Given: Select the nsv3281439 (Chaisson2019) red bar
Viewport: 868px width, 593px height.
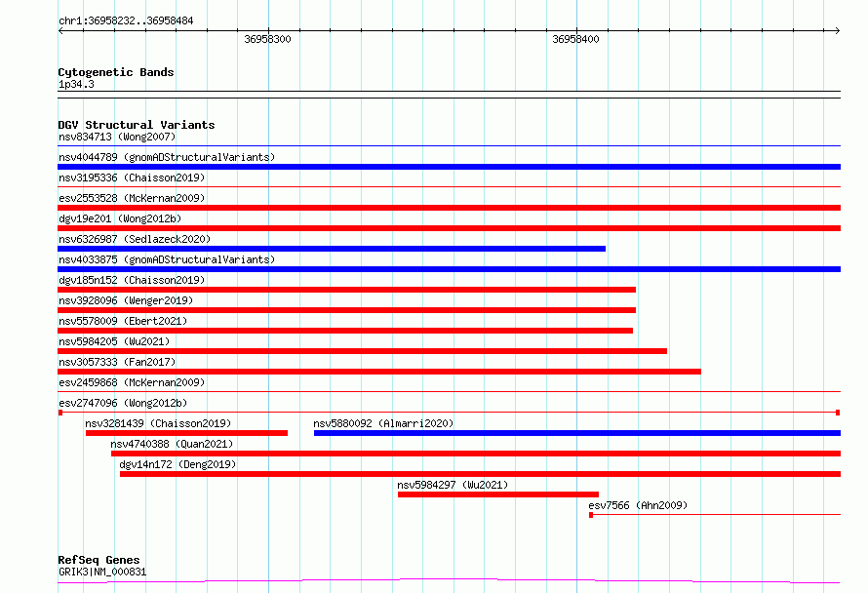Looking at the screenshot, I should [x=186, y=433].
